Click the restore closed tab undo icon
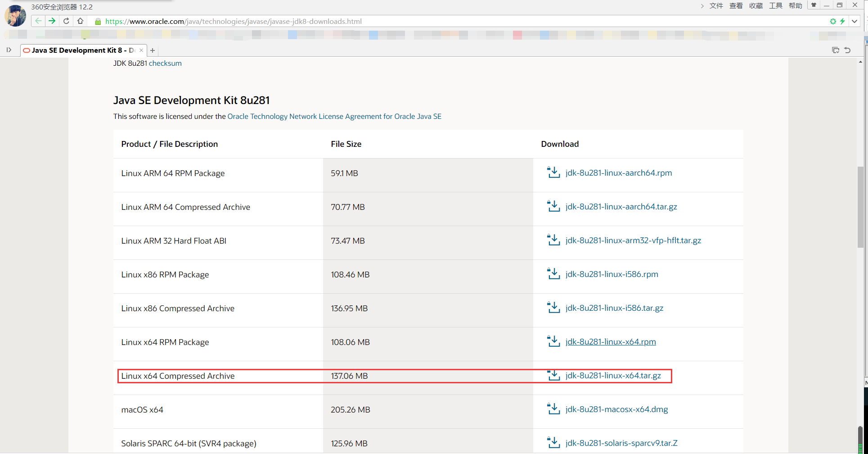 pos(847,50)
